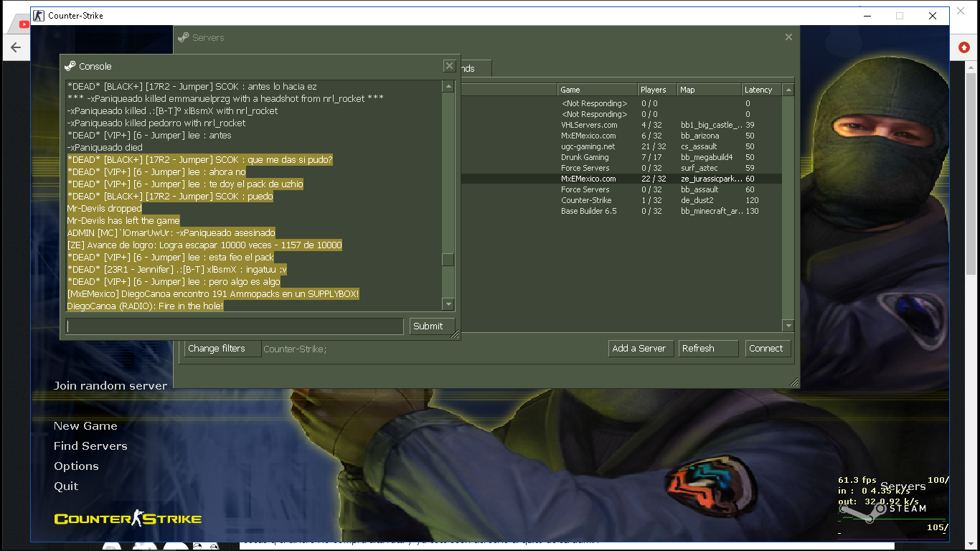This screenshot has width=980, height=551.
Task: Minimize the Counter-Strike window
Action: 867,16
